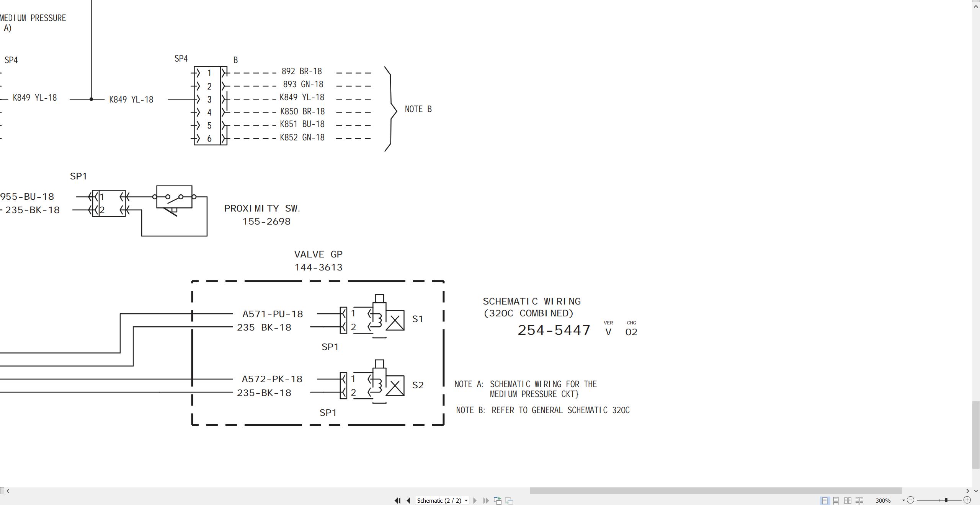Viewport: 980px width, 505px height.
Task: Click the horizontal scrollbar right arrow
Action: click(968, 491)
